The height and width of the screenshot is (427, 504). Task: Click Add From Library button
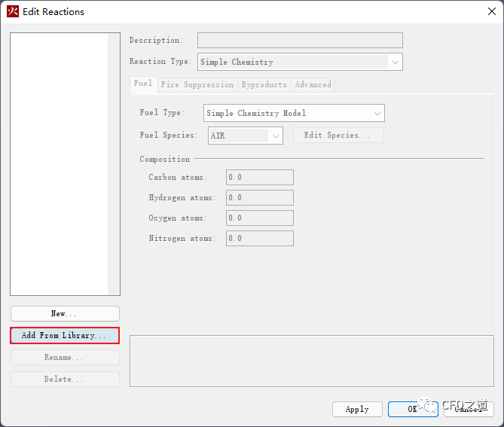point(65,335)
